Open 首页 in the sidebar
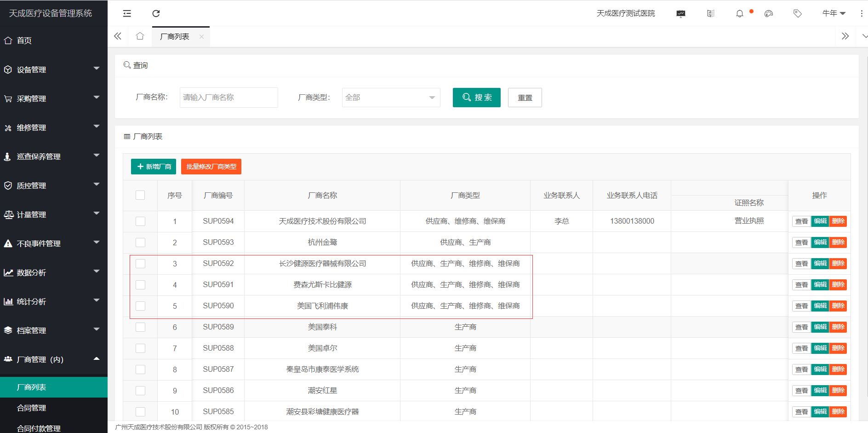The height and width of the screenshot is (433, 868). point(54,40)
